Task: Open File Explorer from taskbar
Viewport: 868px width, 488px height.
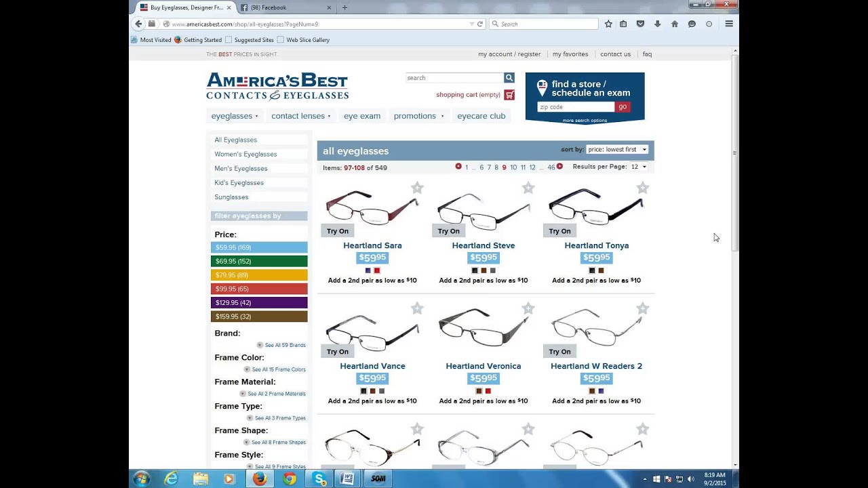Action: coord(201,479)
